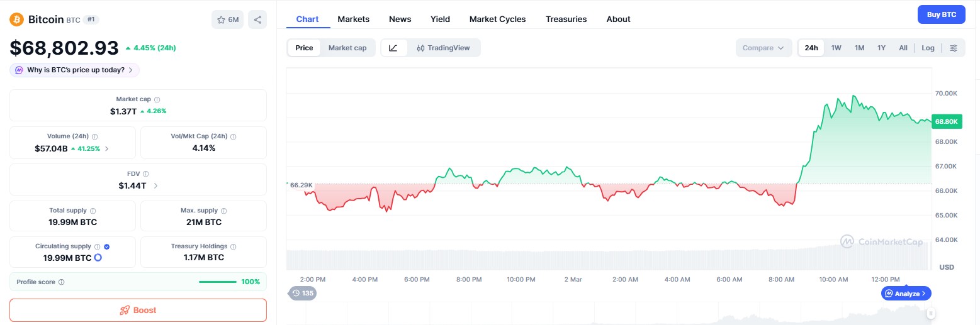Click the Buy BTC button

tap(941, 14)
